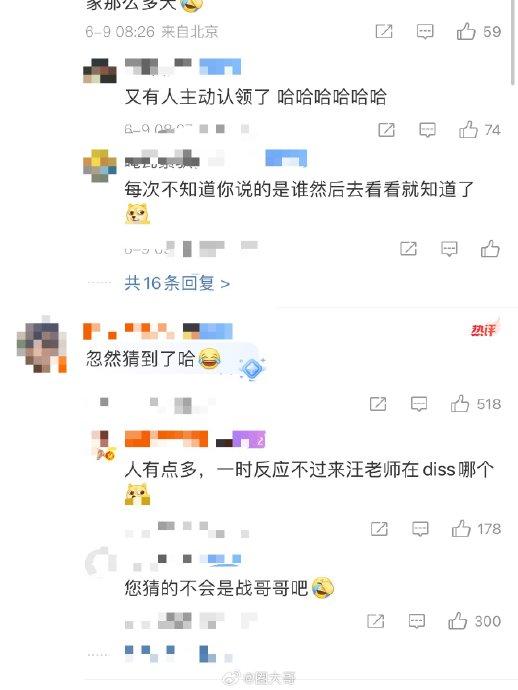518x690 pixels.
Task: Click the scrollbar at right edge
Action: tap(513, 42)
